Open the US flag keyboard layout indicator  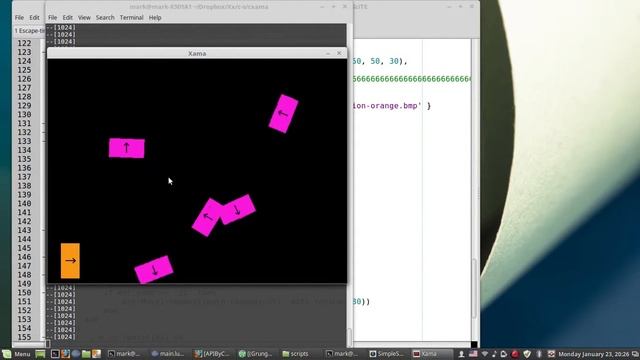[x=473, y=354]
